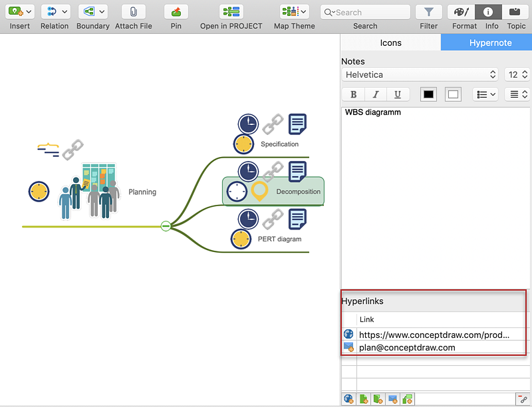Open the font size 12 dropdown
The height and width of the screenshot is (407, 532).
(517, 74)
